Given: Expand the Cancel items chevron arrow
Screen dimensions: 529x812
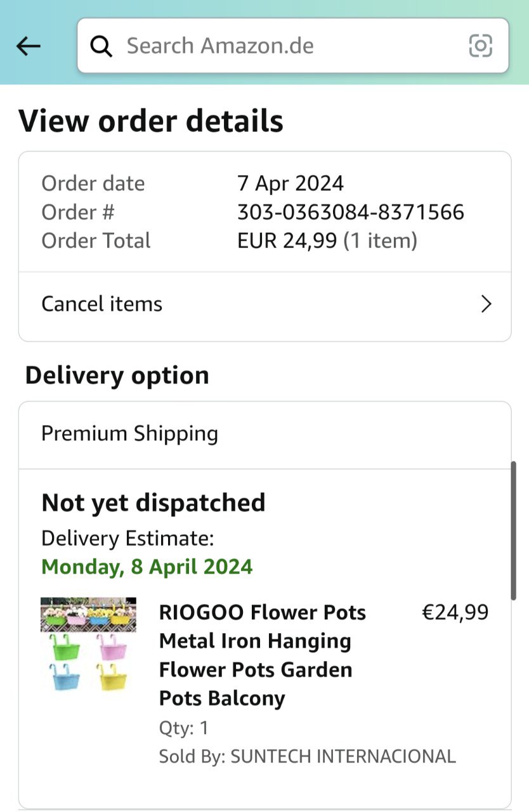Looking at the screenshot, I should click(x=486, y=304).
